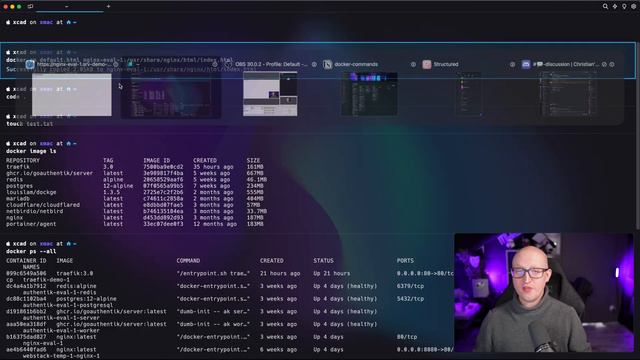Click the Discord app icon in switcher
640x360 pixels.
(x=526, y=64)
